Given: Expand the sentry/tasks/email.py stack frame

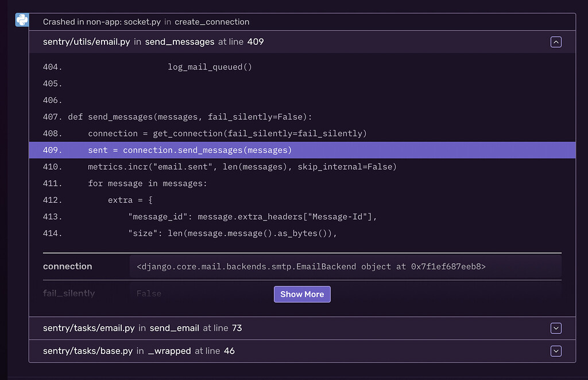Looking at the screenshot, I should (x=555, y=328).
